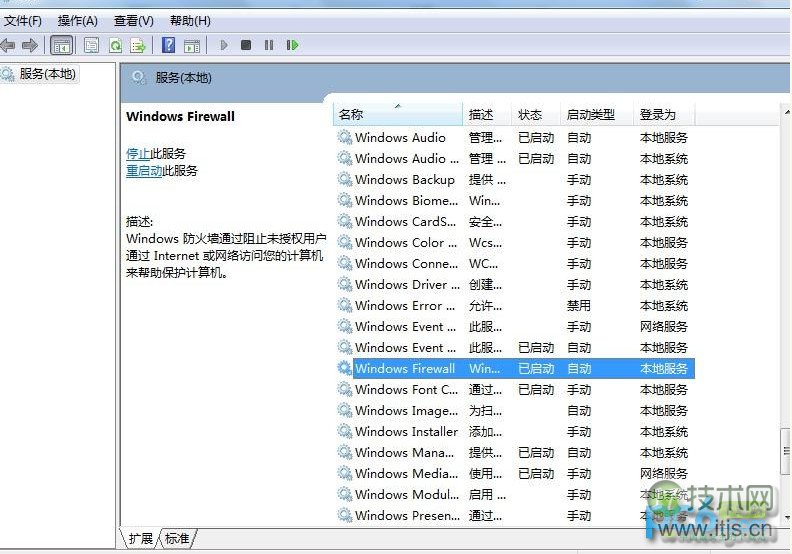Select 服务(本地) in the left tree
Screen dimensions: 792x554
[x=47, y=74]
